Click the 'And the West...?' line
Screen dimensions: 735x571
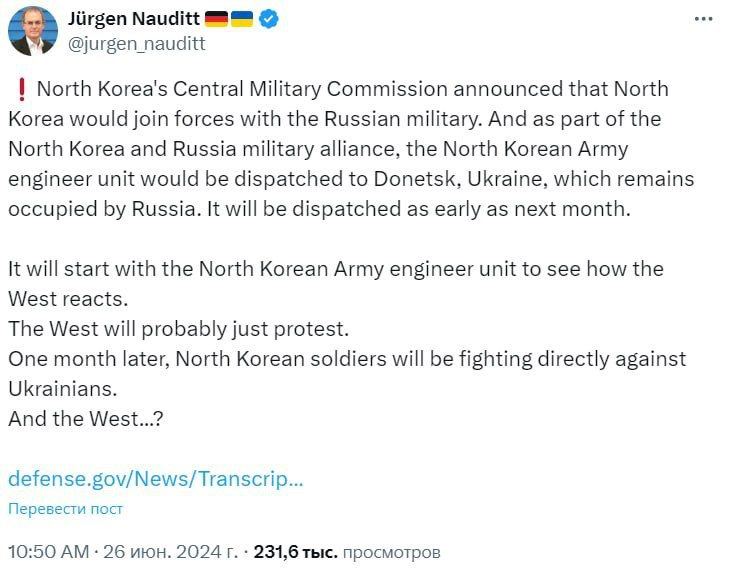coord(85,418)
